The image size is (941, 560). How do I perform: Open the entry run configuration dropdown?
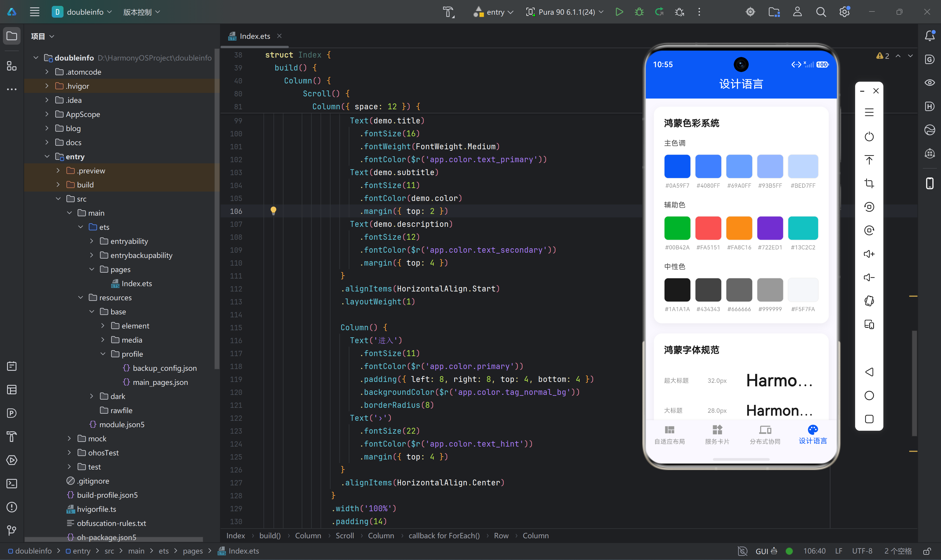click(493, 12)
